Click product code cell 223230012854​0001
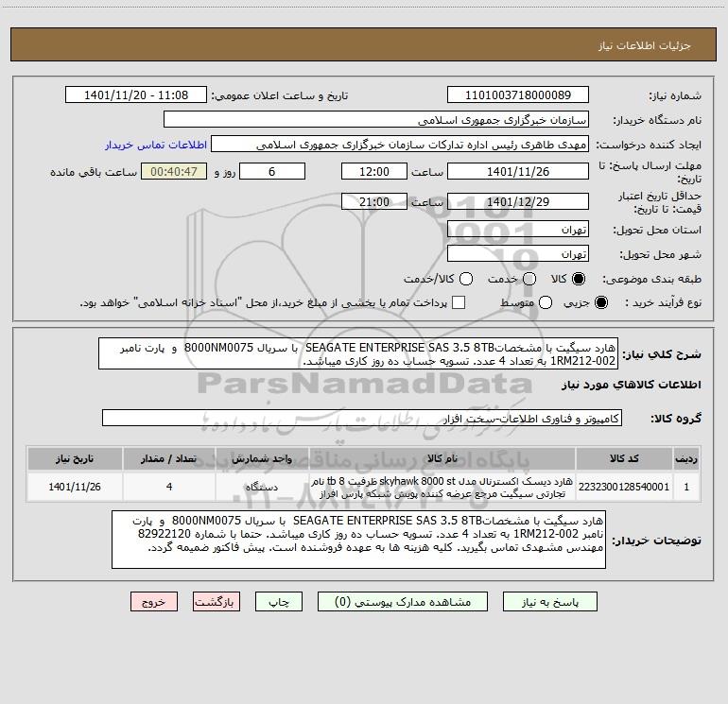 pyautogui.click(x=624, y=487)
